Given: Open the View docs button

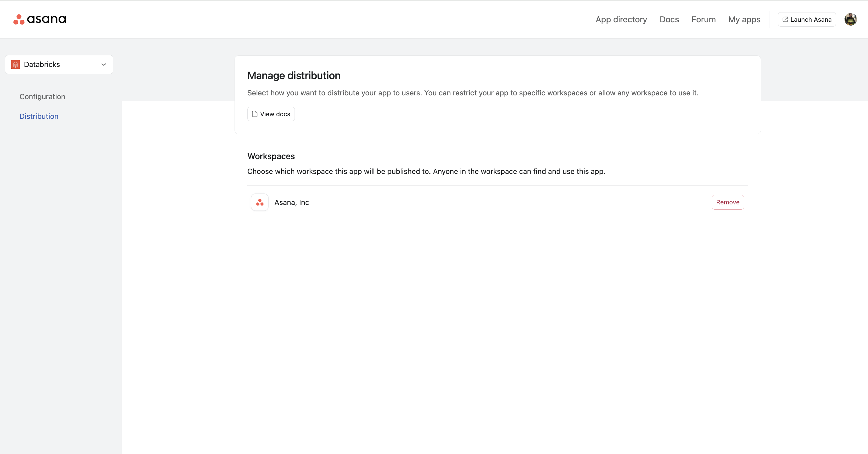Looking at the screenshot, I should click(271, 114).
